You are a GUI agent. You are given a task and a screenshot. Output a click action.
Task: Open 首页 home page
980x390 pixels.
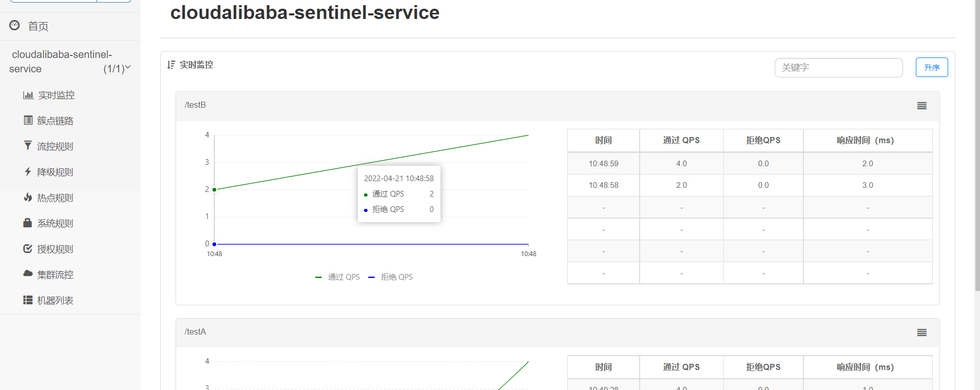click(x=38, y=26)
